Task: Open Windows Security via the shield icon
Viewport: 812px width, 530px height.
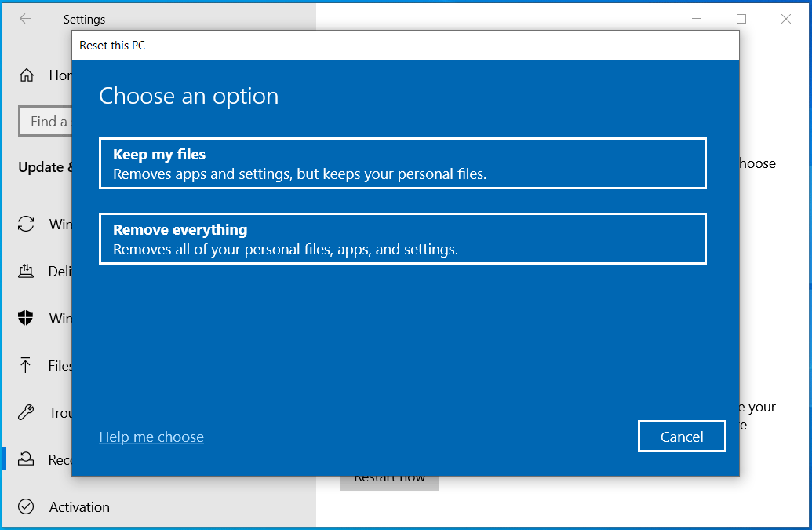Action: click(26, 318)
